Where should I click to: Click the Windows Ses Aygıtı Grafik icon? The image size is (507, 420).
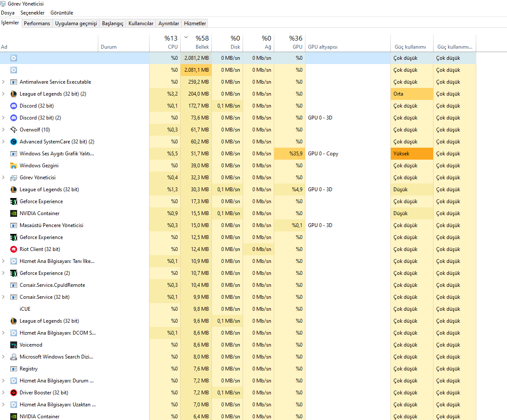tap(14, 154)
